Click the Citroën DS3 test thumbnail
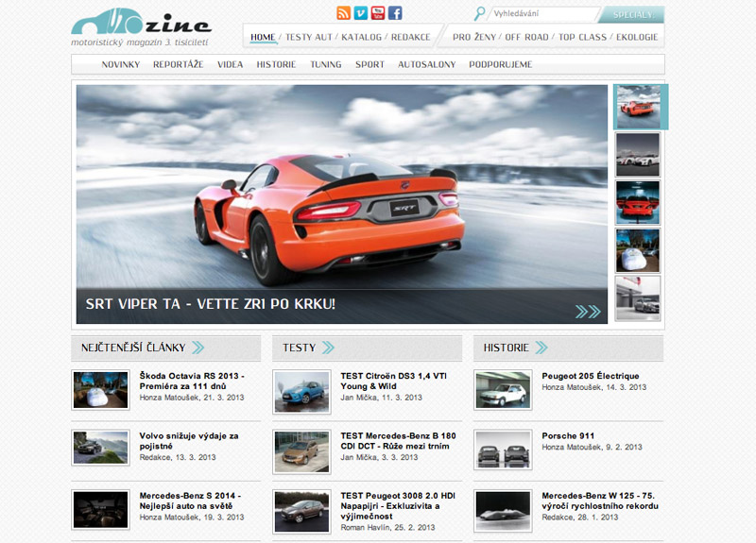This screenshot has height=543, width=756. coord(301,389)
